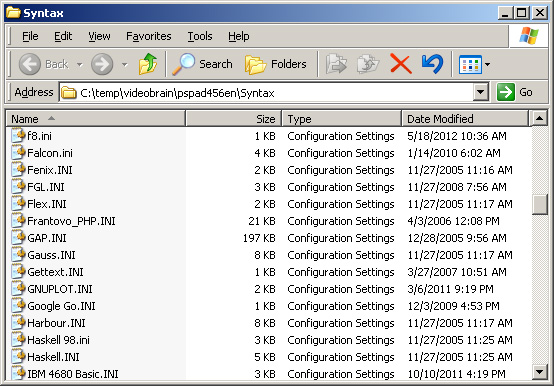Select the Google Go.INI file icon
Image resolution: width=554 pixels, height=386 pixels.
(18, 305)
